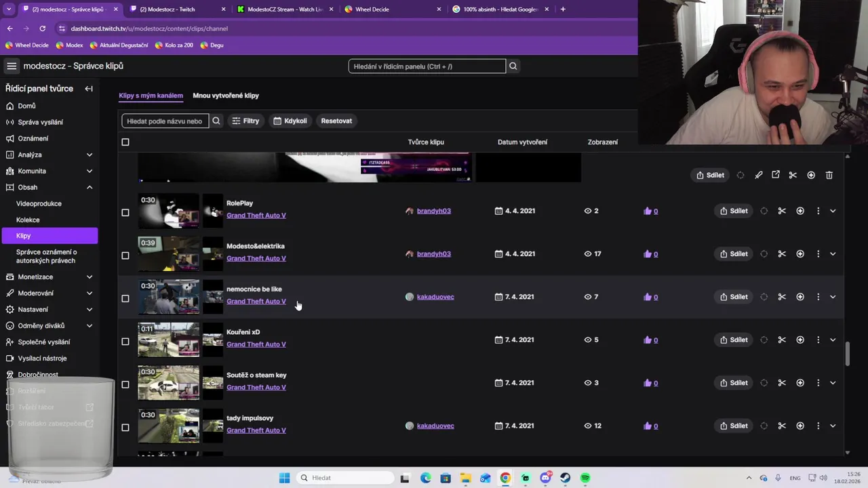Image resolution: width=868 pixels, height=488 pixels.
Task: Open three-dot menu for tady impulsovy clip
Action: 818,426
